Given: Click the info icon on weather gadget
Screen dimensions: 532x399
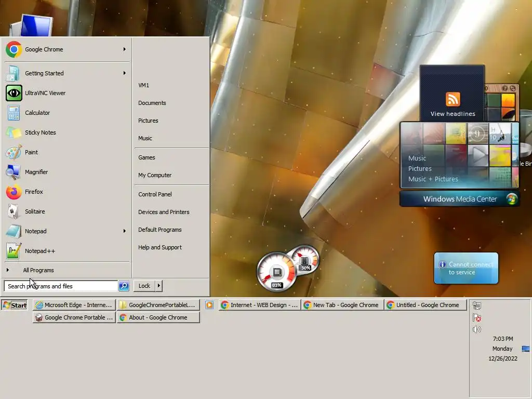Looking at the screenshot, I should click(x=442, y=264).
